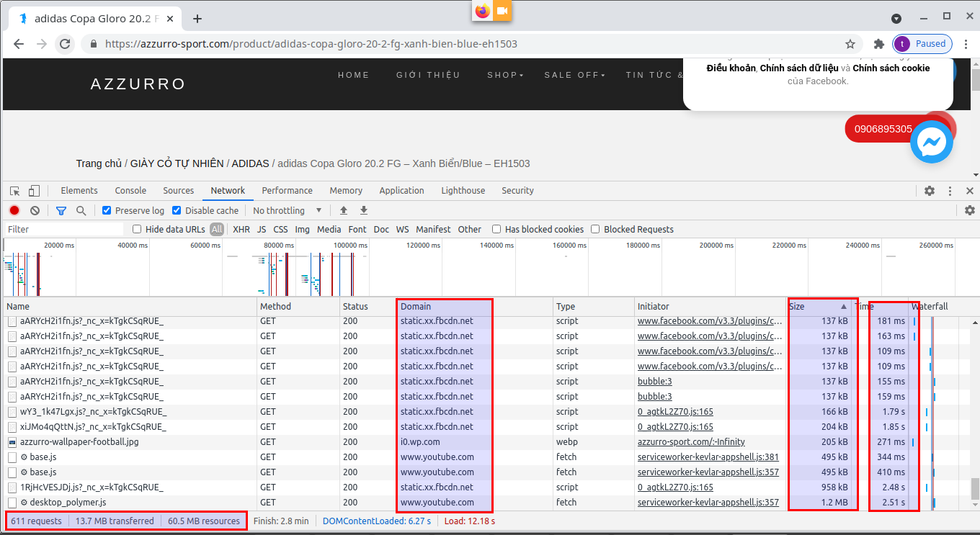
Task: Click the orange video camera icon
Action: 502,11
